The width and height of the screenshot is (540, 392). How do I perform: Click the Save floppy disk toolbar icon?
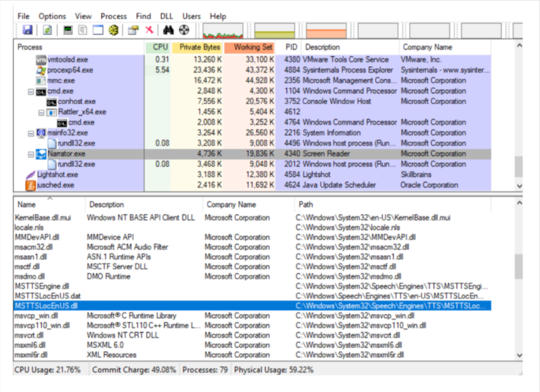(27, 30)
